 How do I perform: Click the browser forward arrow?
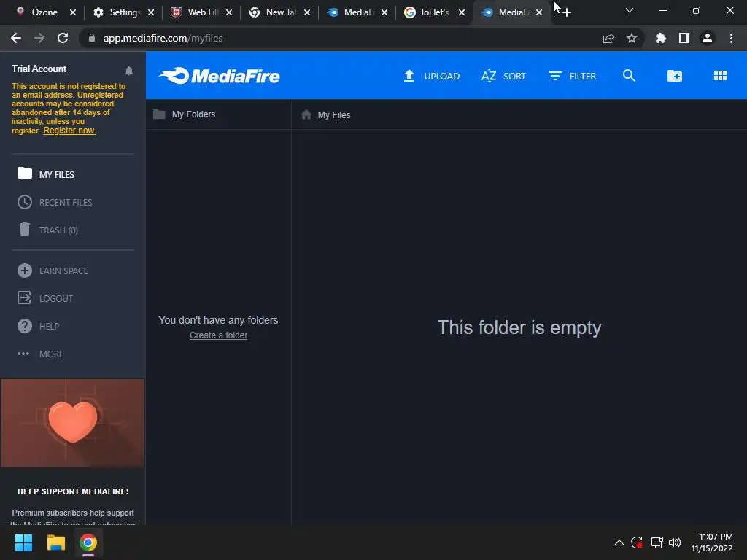(x=39, y=38)
